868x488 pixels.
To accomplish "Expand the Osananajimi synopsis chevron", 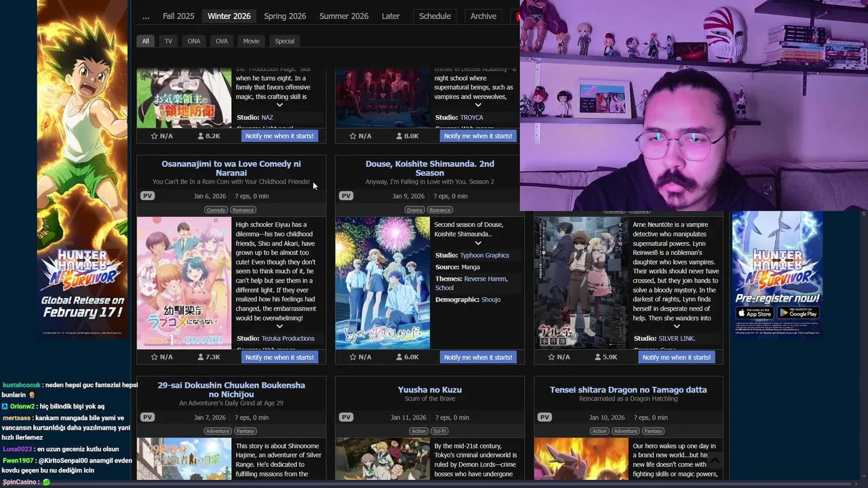I will coord(279,327).
